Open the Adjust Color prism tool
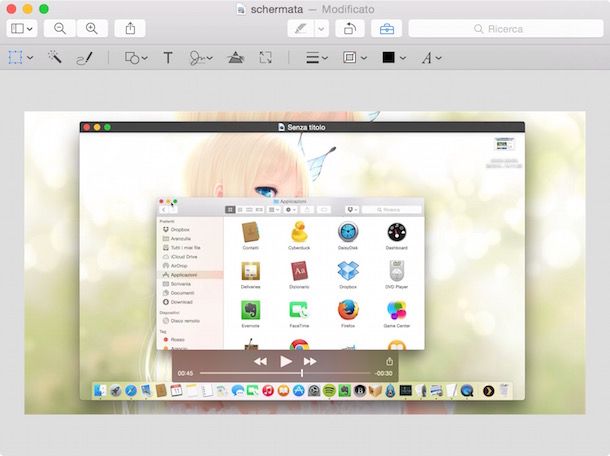Image resolution: width=610 pixels, height=456 pixels. [x=235, y=58]
